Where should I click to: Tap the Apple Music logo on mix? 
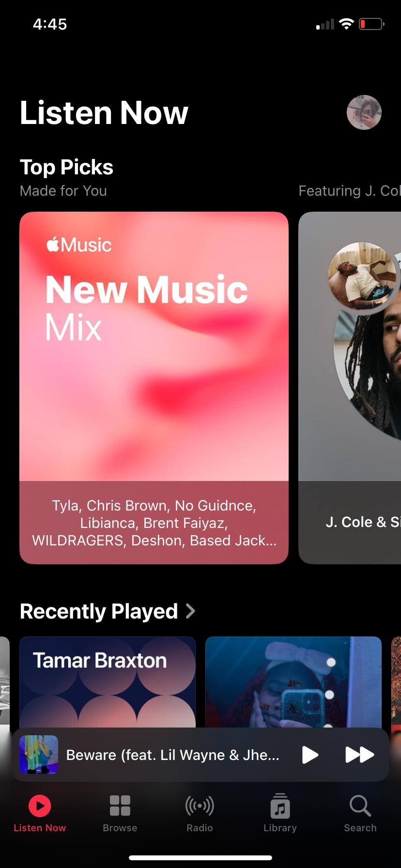[79, 245]
